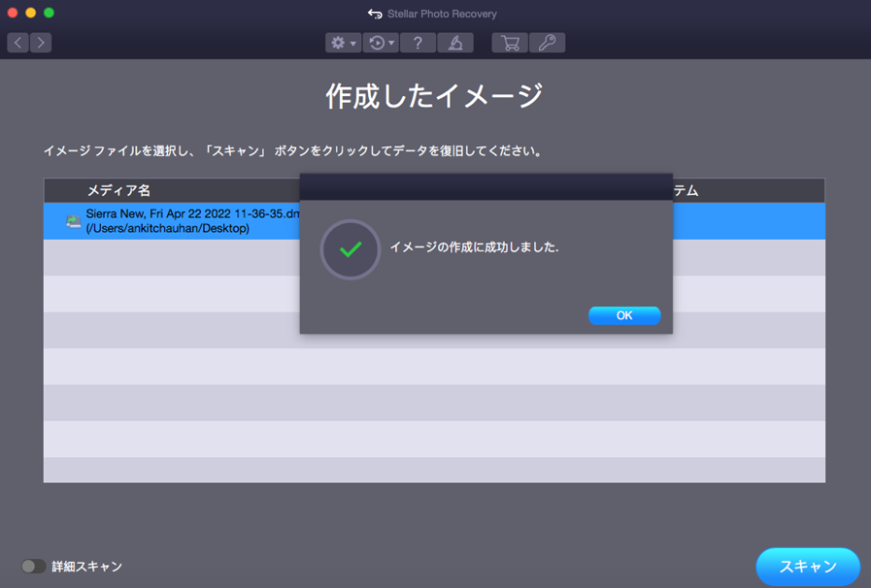
Task: Maximize the window with the green button
Action: [49, 13]
